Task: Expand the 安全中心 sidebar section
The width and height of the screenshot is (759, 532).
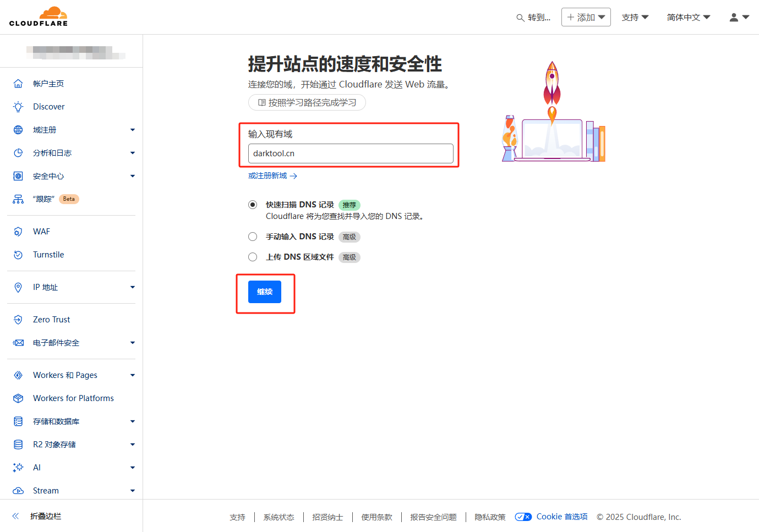Action: click(x=133, y=176)
